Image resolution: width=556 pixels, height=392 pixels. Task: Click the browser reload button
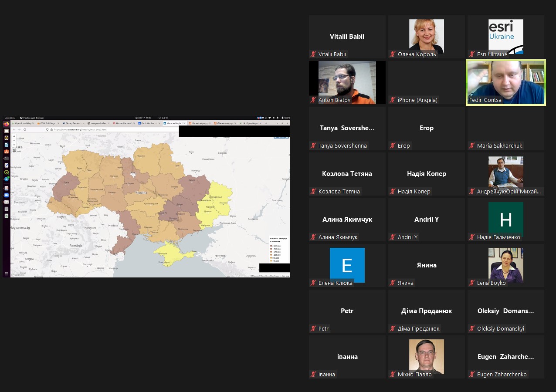pyautogui.click(x=25, y=129)
